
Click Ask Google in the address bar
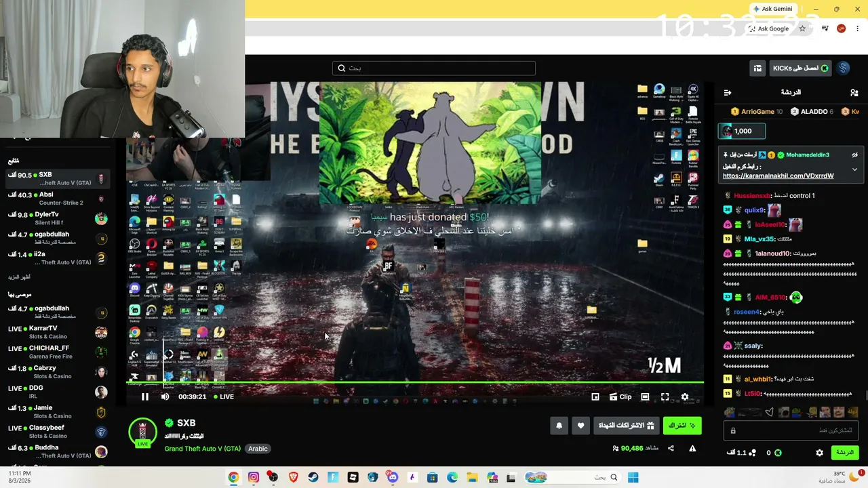click(769, 28)
